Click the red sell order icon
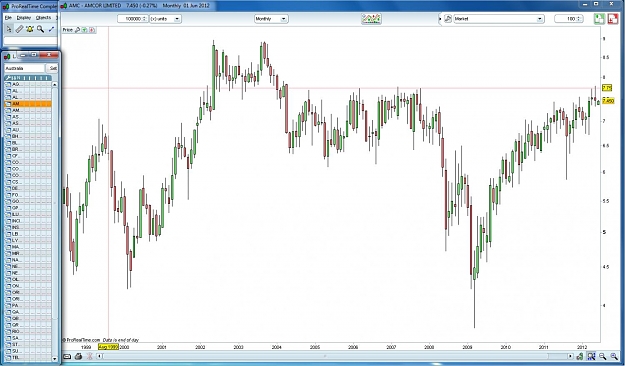This screenshot has height=366, width=625. pos(613,19)
